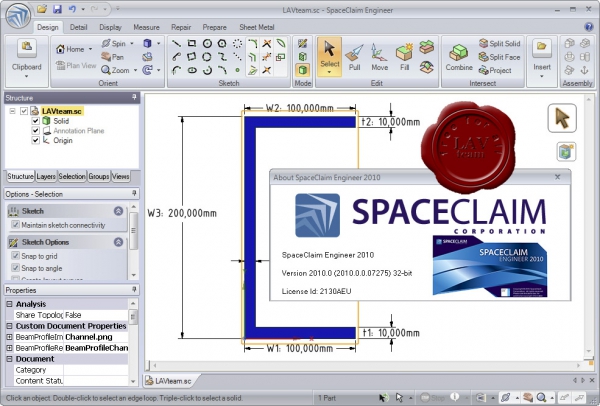Screen dimensions: 600x406
Task: Activate the Move tool
Action: pos(379,58)
